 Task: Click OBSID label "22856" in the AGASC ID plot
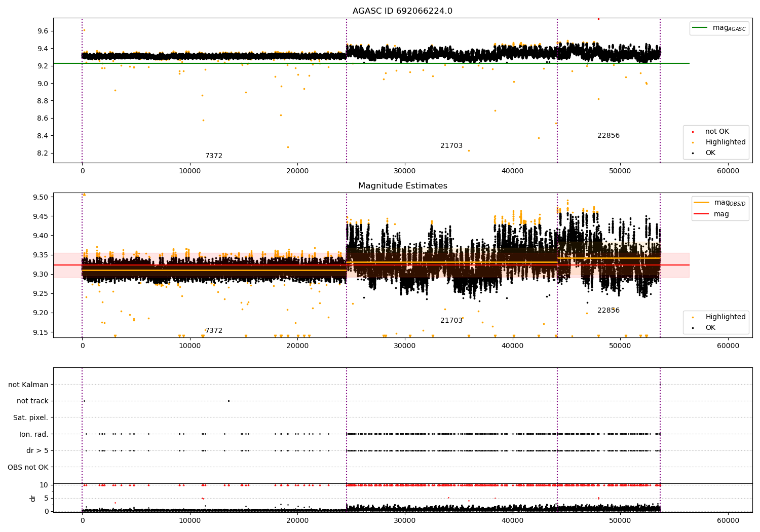click(608, 135)
